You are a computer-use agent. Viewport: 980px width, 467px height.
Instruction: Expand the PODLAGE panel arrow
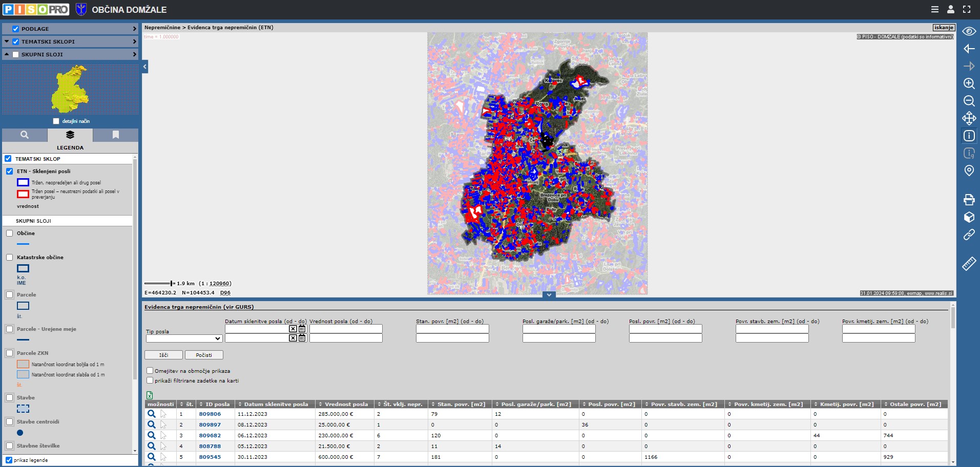click(x=134, y=29)
